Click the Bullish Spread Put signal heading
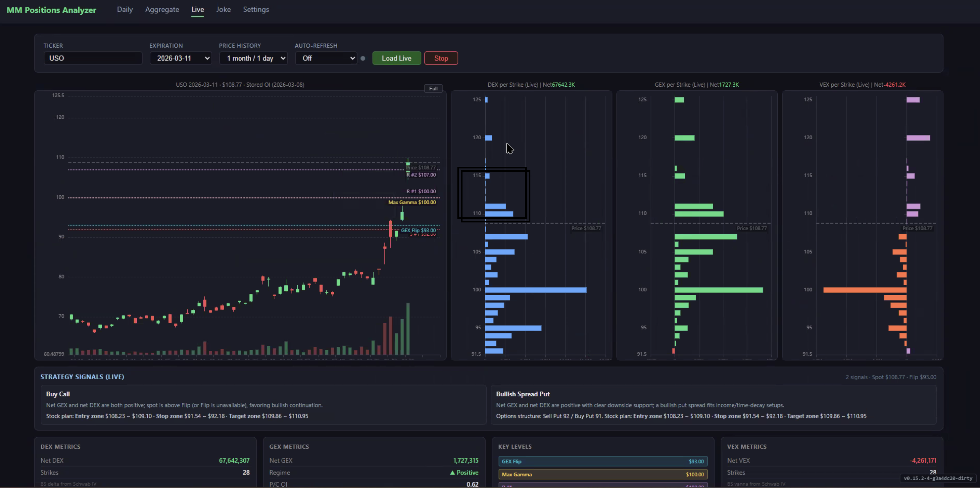This screenshot has height=488, width=980. pos(523,394)
